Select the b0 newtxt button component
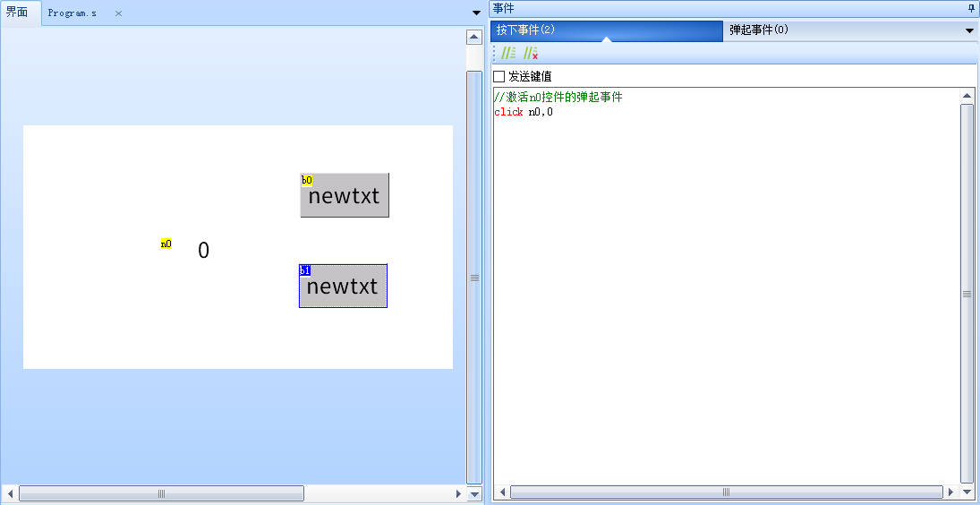 (x=345, y=195)
